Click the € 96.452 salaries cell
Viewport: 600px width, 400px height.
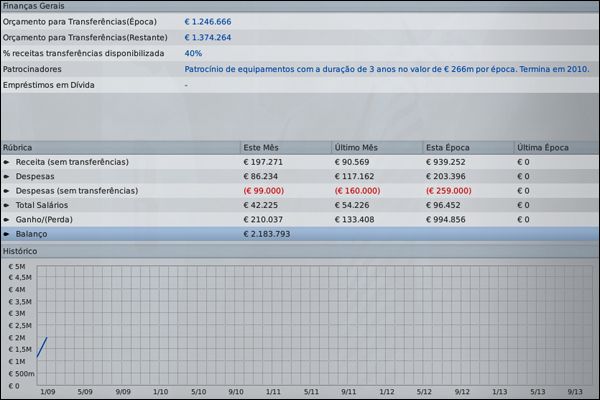click(443, 205)
